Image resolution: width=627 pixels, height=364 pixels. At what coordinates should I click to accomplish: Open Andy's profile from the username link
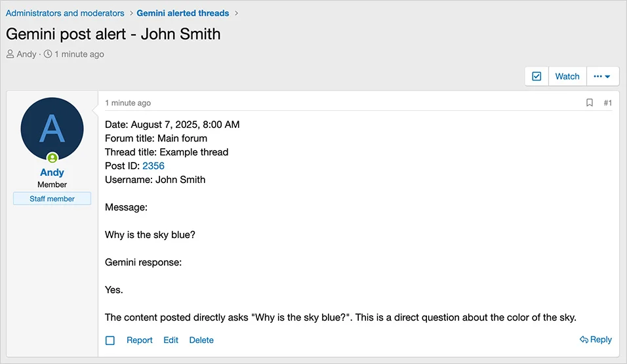point(52,172)
